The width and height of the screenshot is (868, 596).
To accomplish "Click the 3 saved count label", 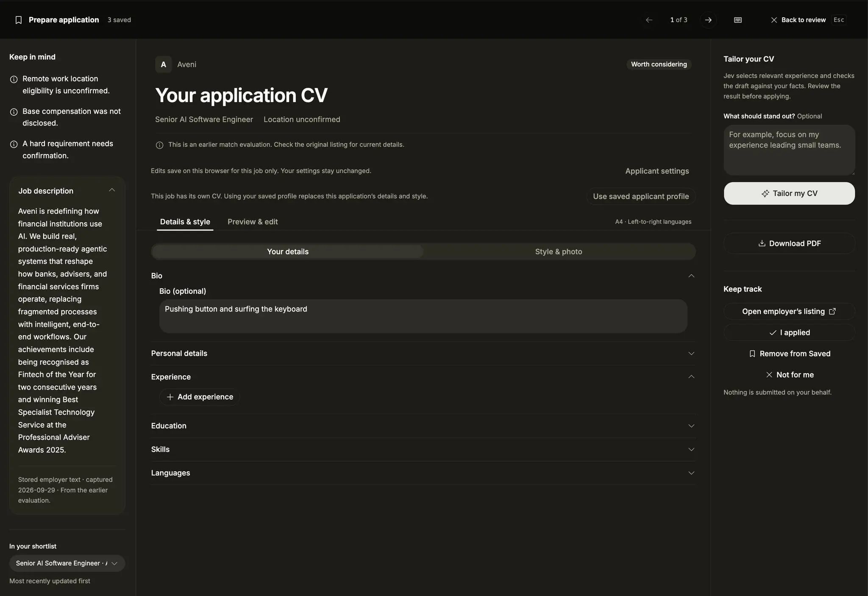I will [119, 20].
